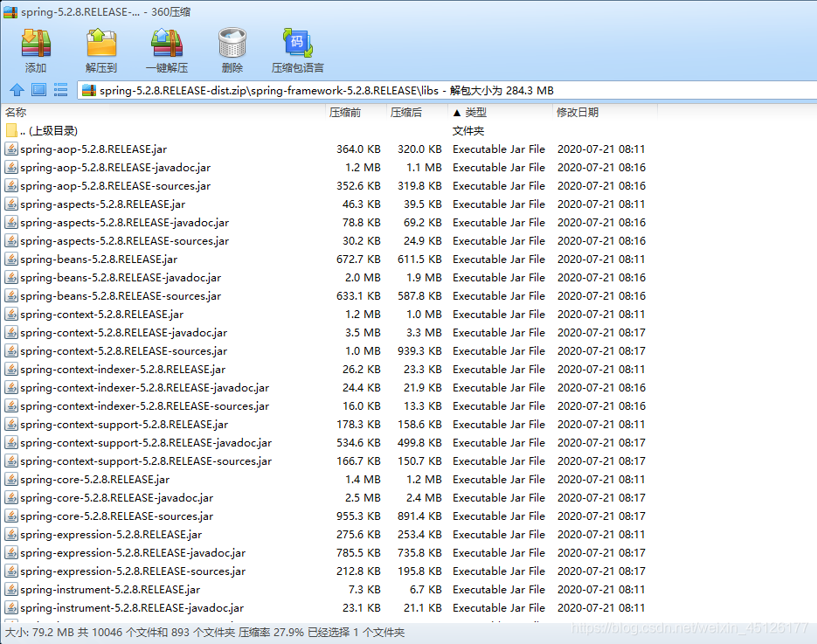Click the jar icon of spring-instrument-5.2.8.RELEASE.jar
This screenshot has width=817, height=644.
coord(11,589)
